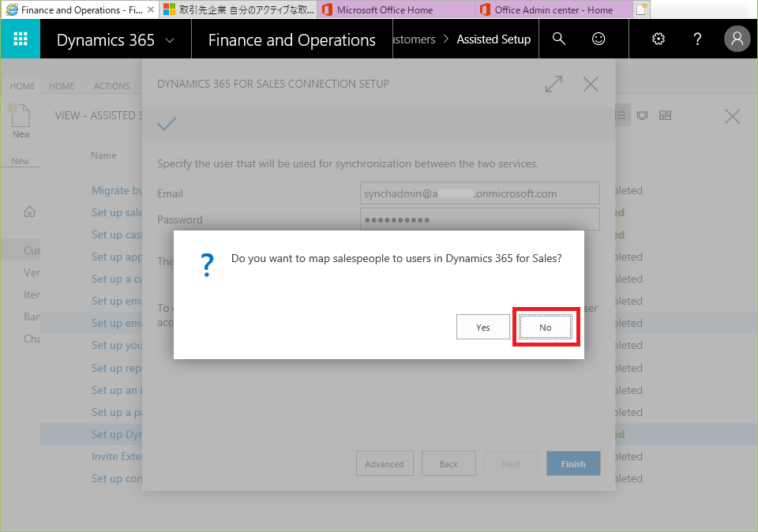This screenshot has height=532, width=758.
Task: Choose No in the map salespeople prompt
Action: click(x=546, y=327)
